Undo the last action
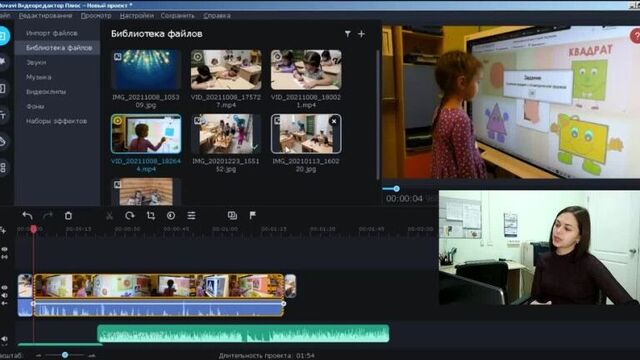Image resolution: width=640 pixels, height=360 pixels. (x=27, y=216)
